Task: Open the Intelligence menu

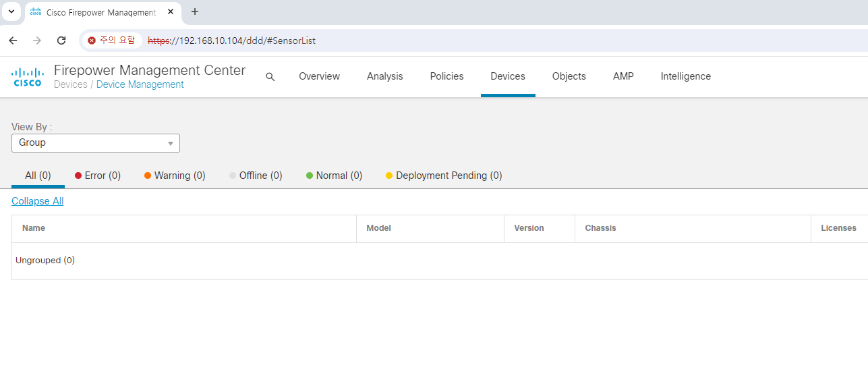Action: pyautogui.click(x=685, y=76)
